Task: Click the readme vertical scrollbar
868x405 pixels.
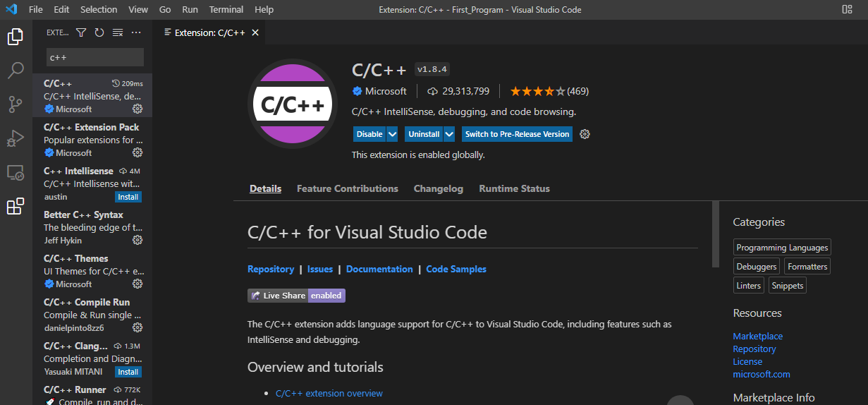Action: [x=716, y=234]
